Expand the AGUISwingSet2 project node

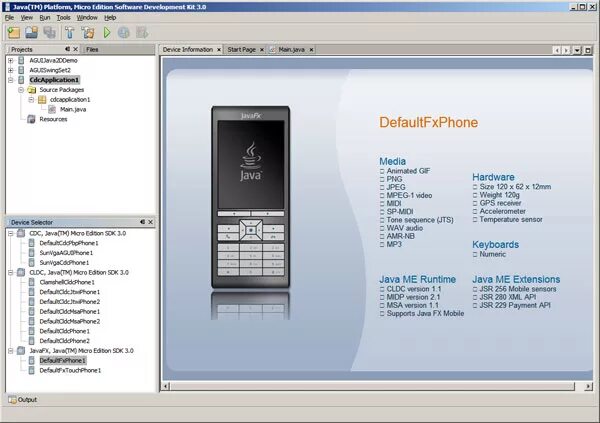[x=11, y=70]
